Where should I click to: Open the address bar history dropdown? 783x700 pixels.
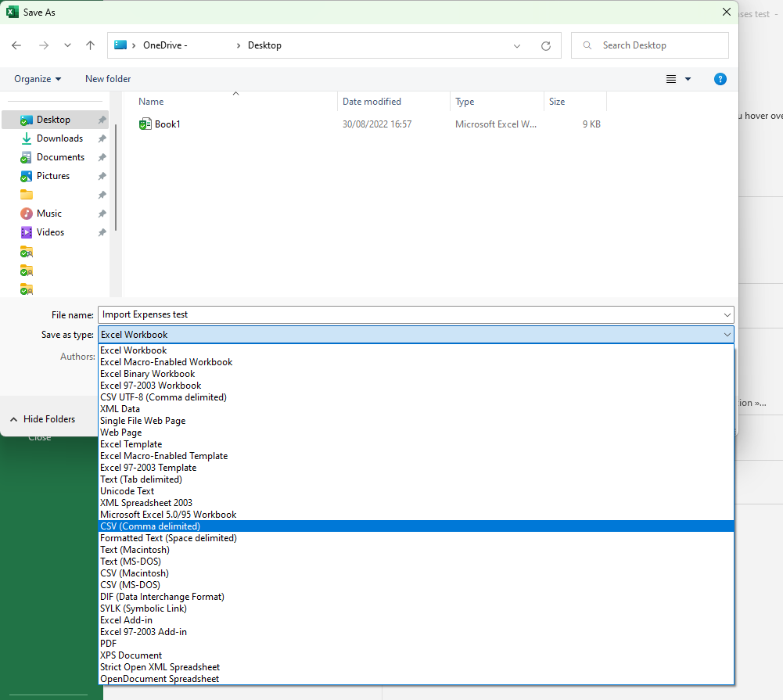pyautogui.click(x=517, y=45)
